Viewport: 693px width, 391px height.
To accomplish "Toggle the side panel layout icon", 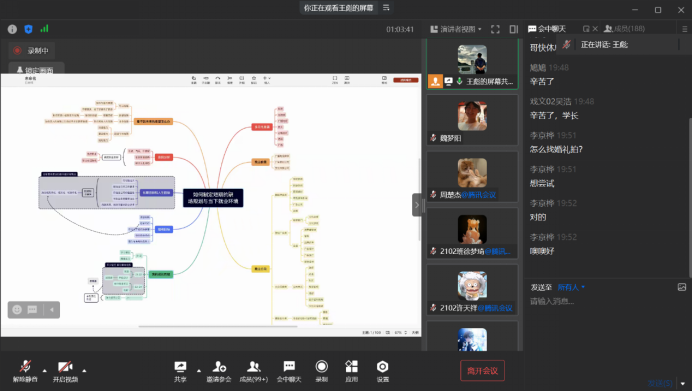I will click(x=514, y=29).
